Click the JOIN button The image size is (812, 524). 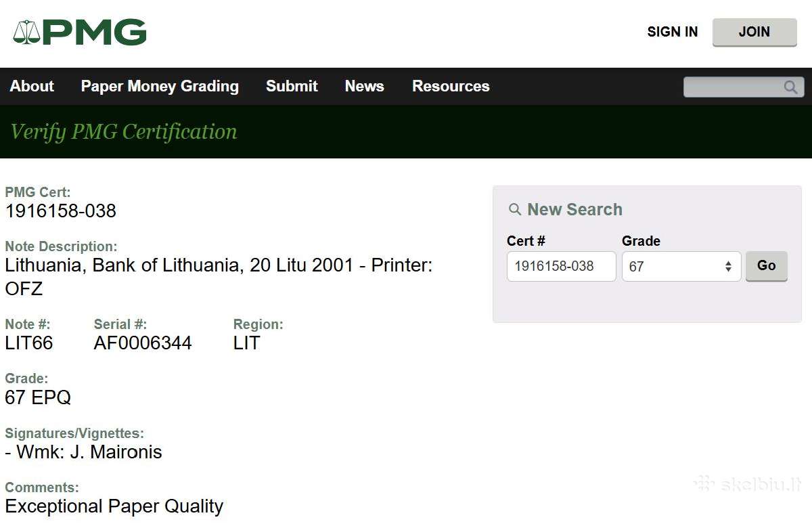point(754,32)
